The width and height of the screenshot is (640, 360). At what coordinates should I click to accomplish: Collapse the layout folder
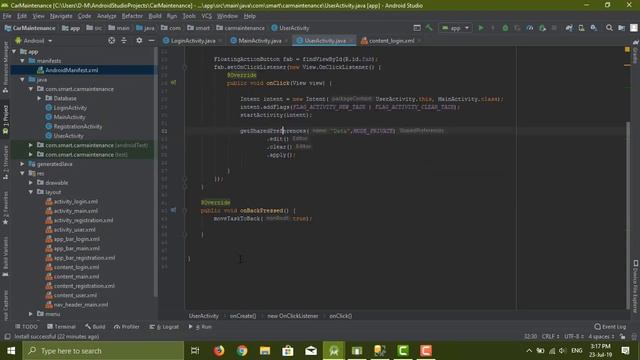pyautogui.click(x=31, y=192)
